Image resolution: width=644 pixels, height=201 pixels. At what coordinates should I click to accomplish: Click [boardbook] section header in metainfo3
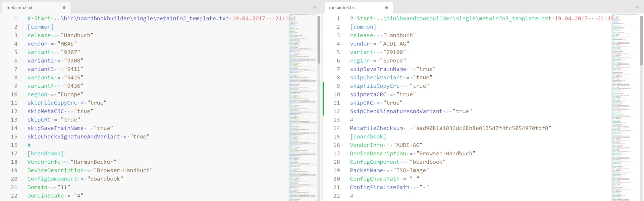point(368,136)
